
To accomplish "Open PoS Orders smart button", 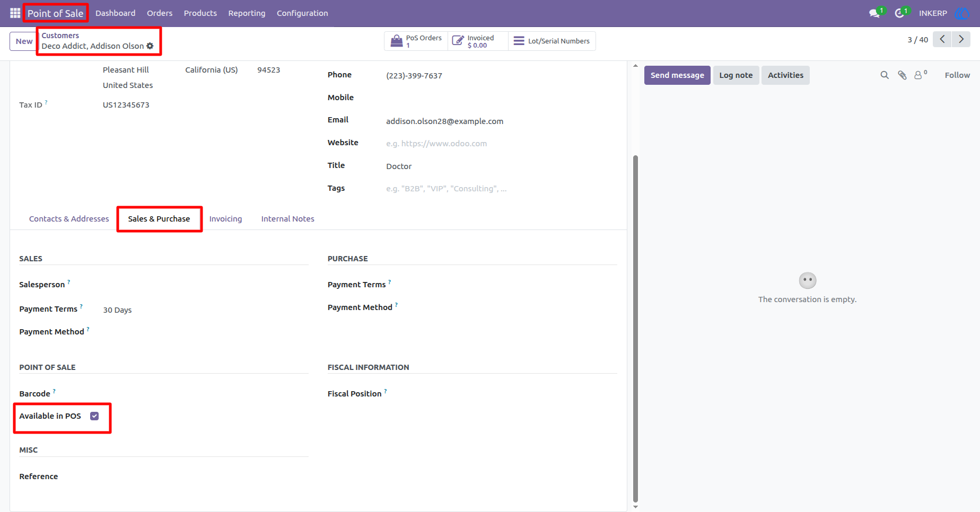I will coord(416,41).
